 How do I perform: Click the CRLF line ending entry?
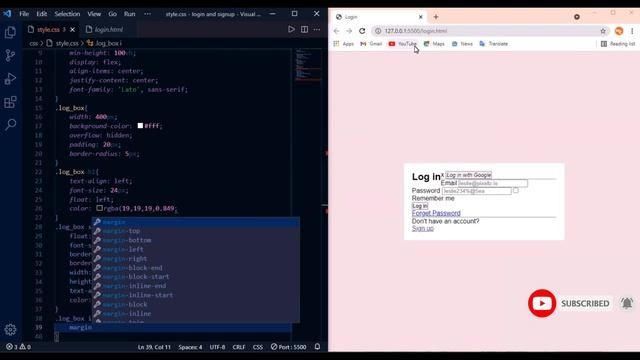239,347
